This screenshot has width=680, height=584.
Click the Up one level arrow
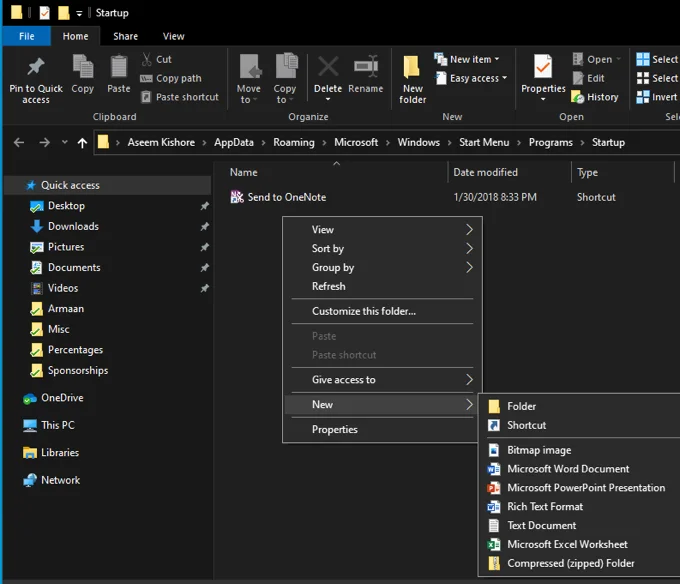(x=82, y=143)
